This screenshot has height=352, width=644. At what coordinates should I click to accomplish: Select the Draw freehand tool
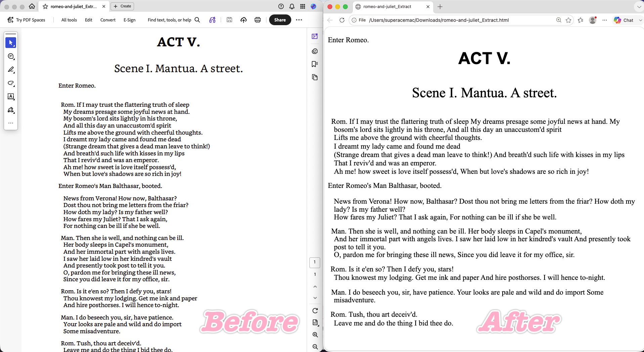tap(11, 83)
